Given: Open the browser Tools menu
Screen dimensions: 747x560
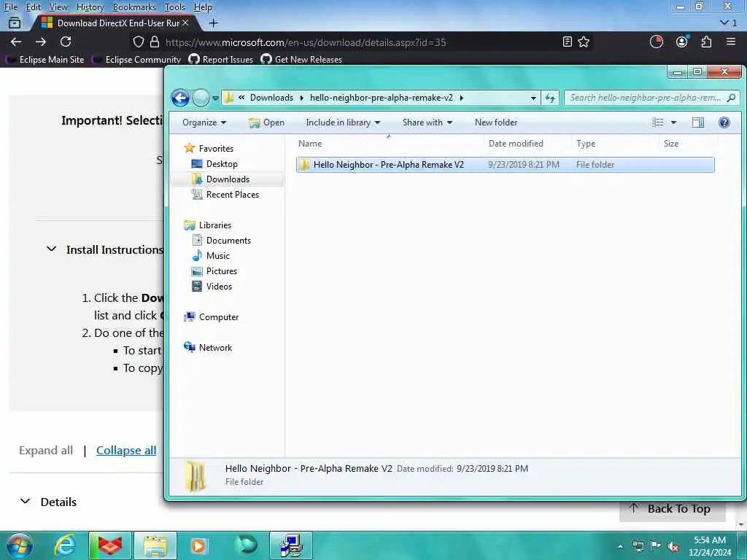Looking at the screenshot, I should tap(174, 7).
